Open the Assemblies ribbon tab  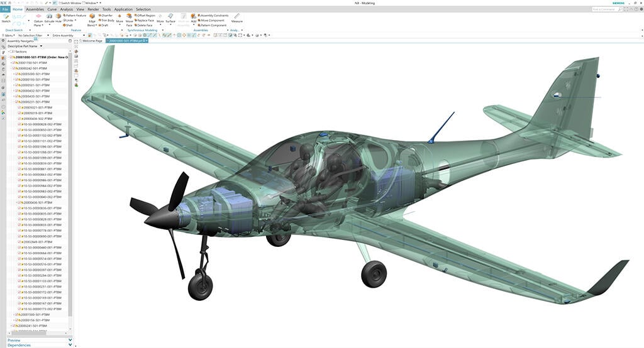pos(34,9)
